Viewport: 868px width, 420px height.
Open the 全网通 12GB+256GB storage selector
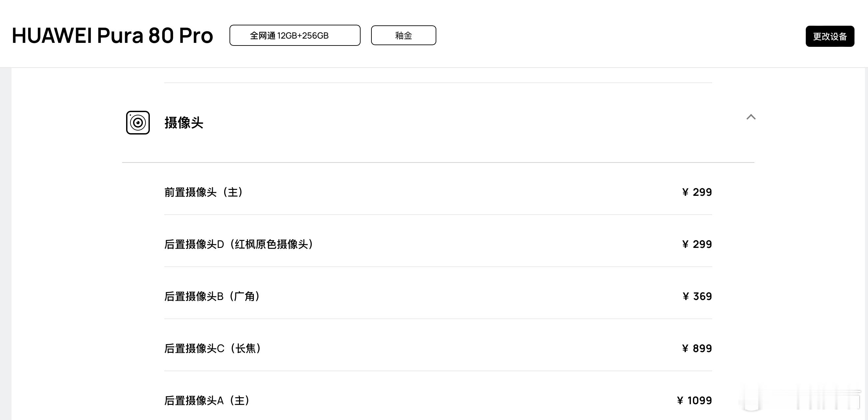(x=295, y=35)
